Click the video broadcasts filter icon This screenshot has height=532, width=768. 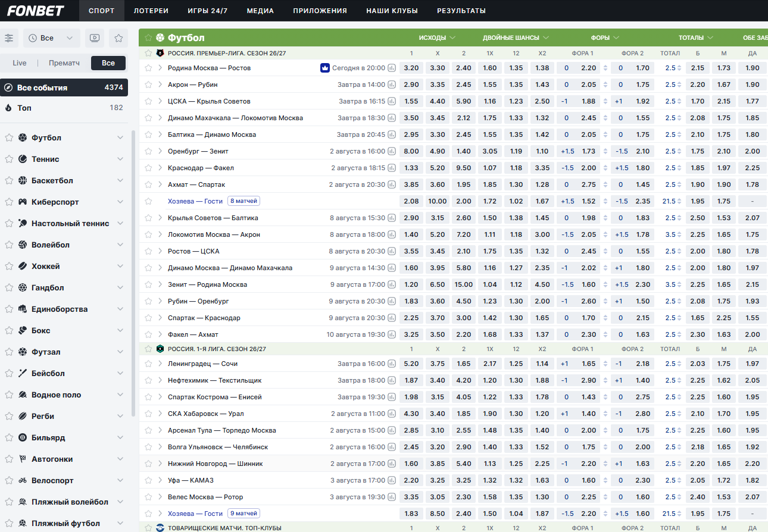94,38
